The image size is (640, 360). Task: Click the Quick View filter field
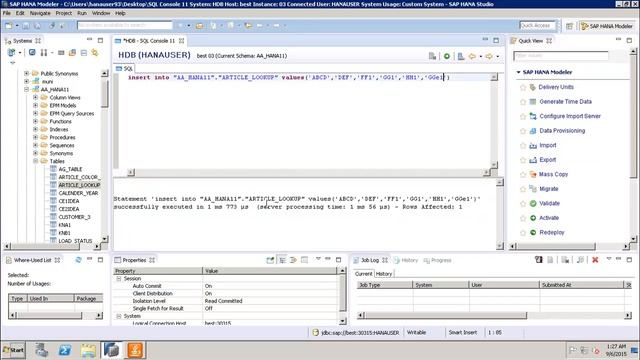pos(561,56)
